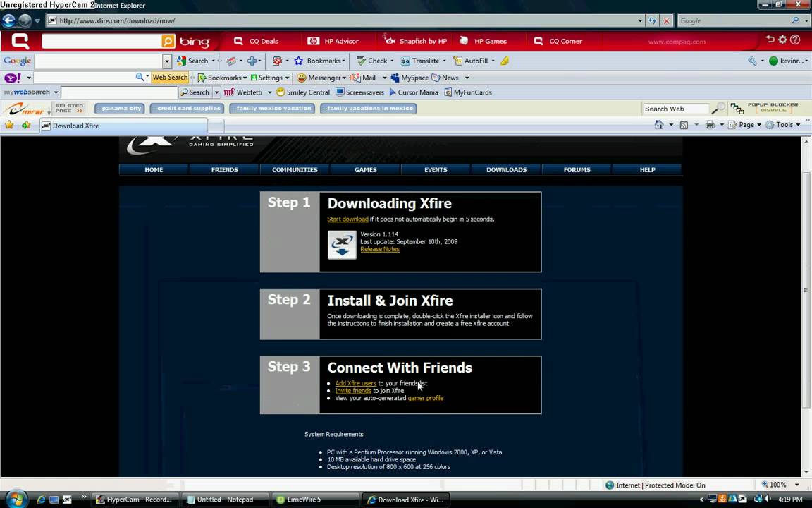The image size is (812, 508).
Task: Click the Bing search input field
Action: point(101,41)
